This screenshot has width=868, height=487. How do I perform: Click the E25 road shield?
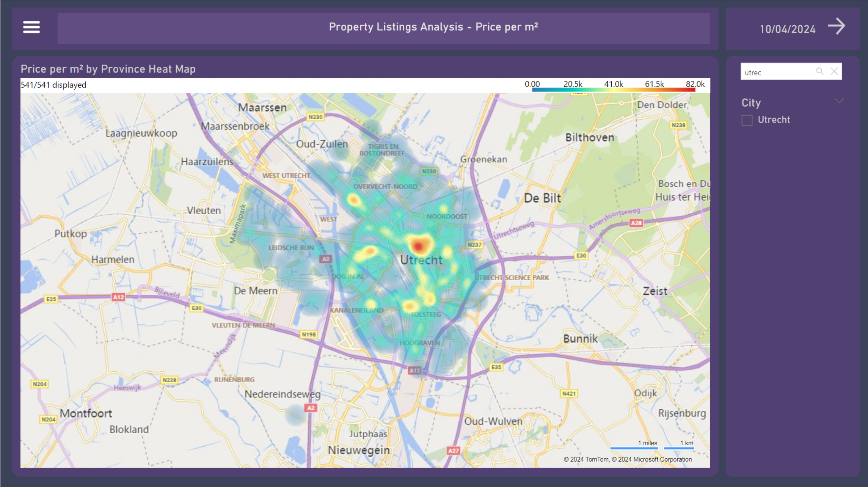point(51,299)
